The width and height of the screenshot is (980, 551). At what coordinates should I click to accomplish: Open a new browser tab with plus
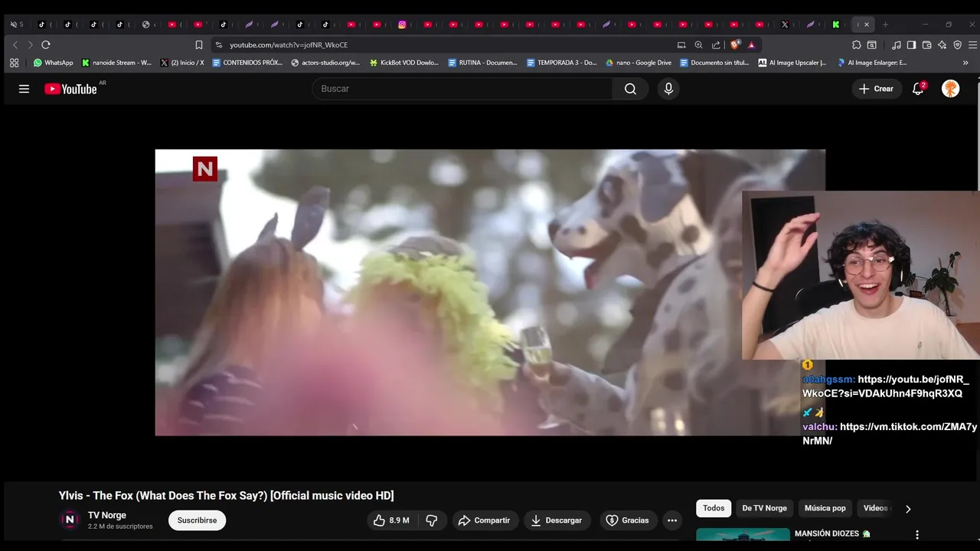pyautogui.click(x=885, y=24)
